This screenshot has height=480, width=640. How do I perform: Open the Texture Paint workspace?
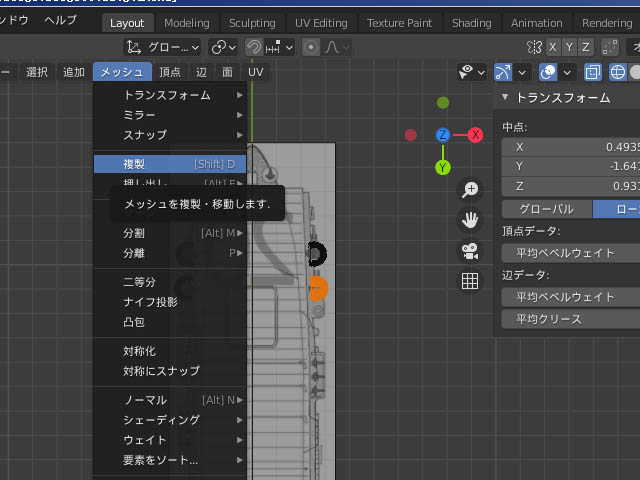[399, 23]
